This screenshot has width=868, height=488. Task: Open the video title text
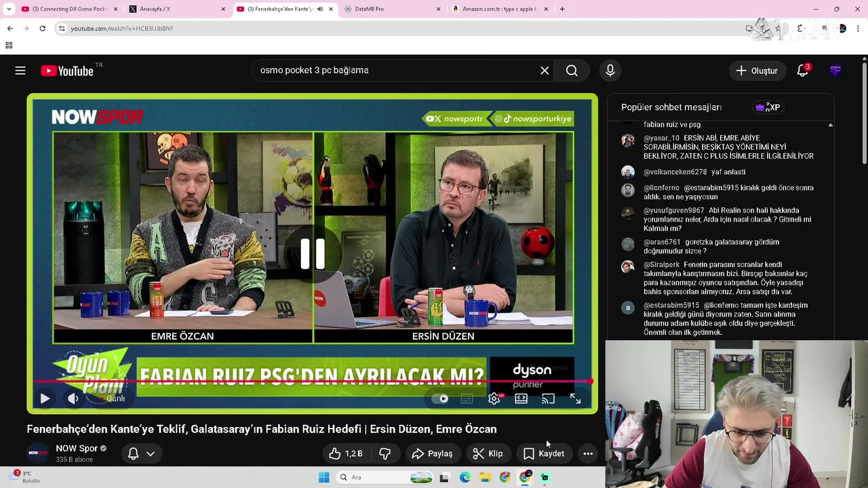pos(262,429)
